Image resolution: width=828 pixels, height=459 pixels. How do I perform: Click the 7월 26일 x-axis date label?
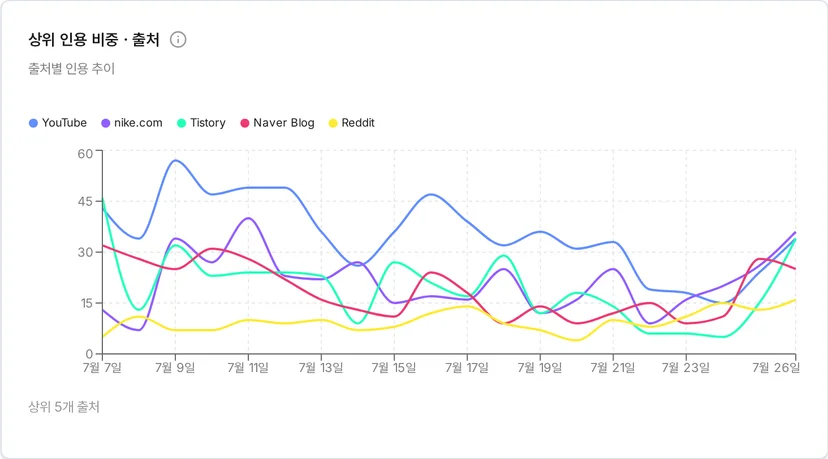click(776, 368)
